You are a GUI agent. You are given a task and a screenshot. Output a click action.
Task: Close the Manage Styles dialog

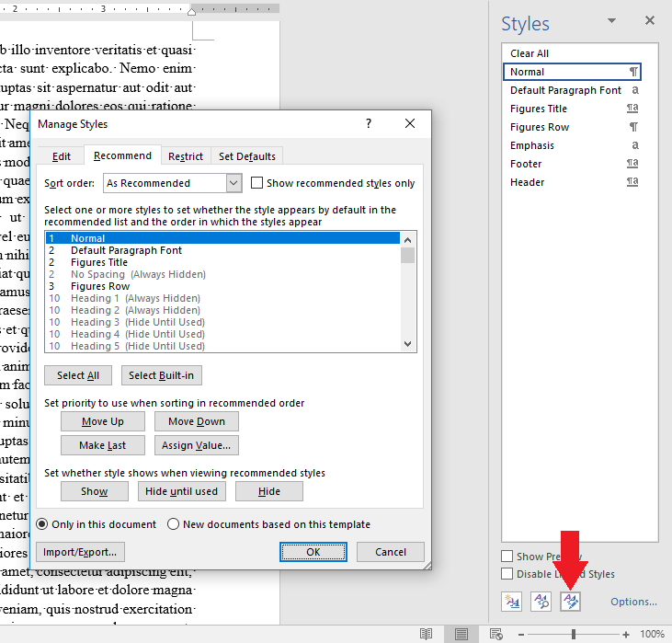[410, 123]
